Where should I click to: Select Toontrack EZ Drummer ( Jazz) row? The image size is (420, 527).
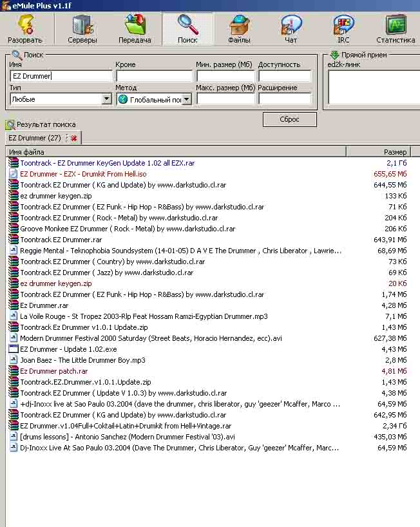pos(107,273)
